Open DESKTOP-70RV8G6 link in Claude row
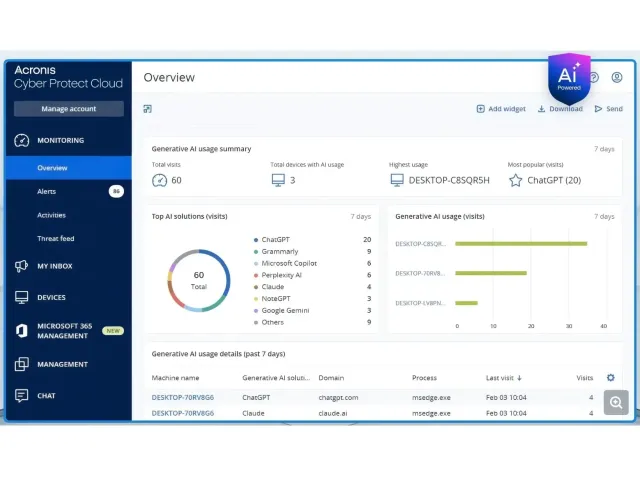Viewport: 640px width, 480px height. 182,413
